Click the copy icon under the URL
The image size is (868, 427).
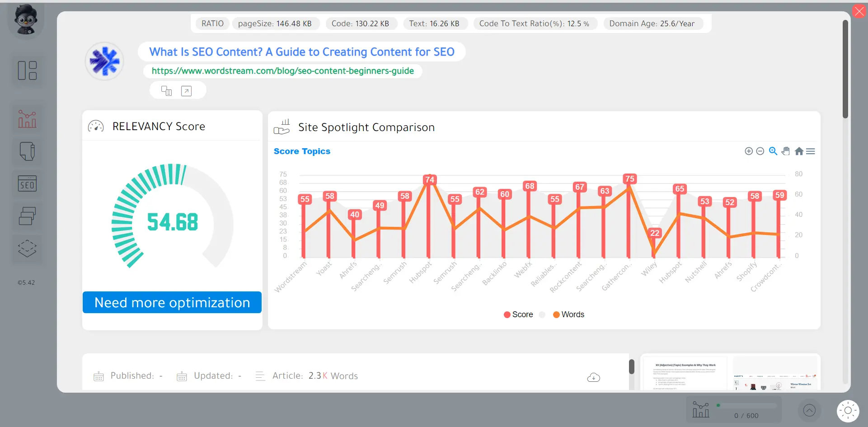click(166, 91)
